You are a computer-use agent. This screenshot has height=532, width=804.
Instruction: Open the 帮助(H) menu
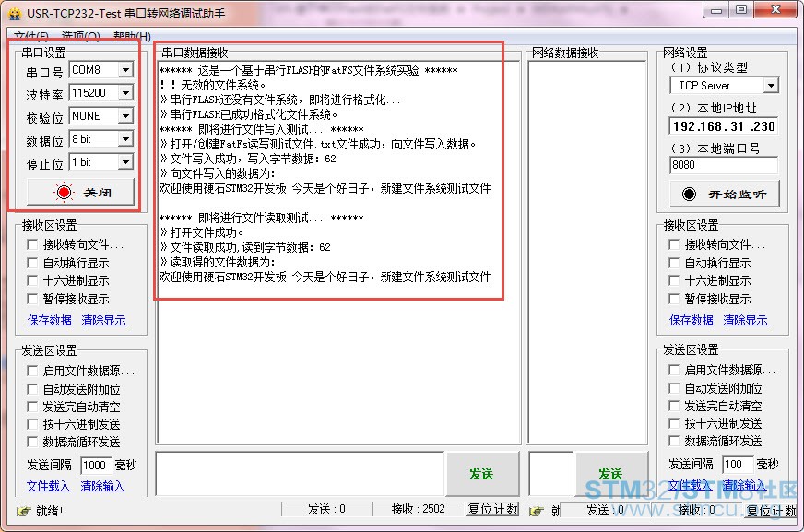pos(132,36)
